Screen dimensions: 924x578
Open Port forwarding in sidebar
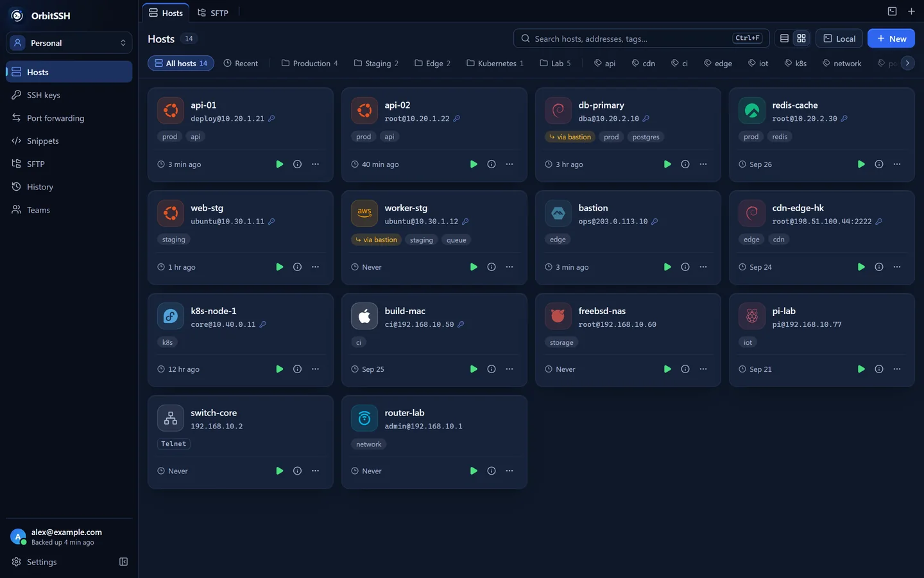pos(69,118)
